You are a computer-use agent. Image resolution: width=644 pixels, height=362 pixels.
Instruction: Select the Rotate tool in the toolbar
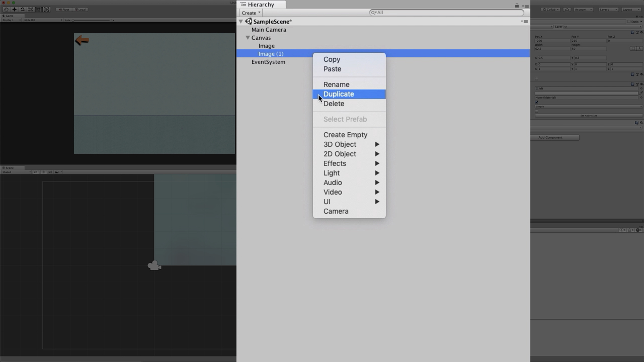(22, 10)
